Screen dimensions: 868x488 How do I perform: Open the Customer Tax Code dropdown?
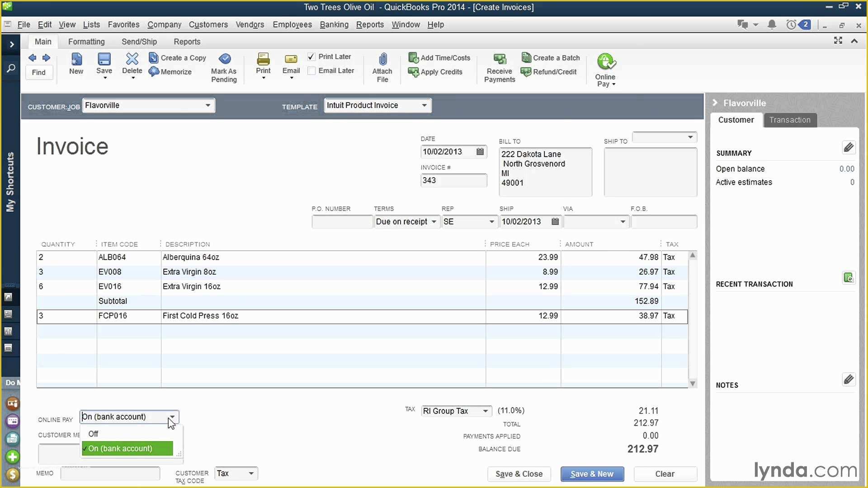click(x=251, y=473)
